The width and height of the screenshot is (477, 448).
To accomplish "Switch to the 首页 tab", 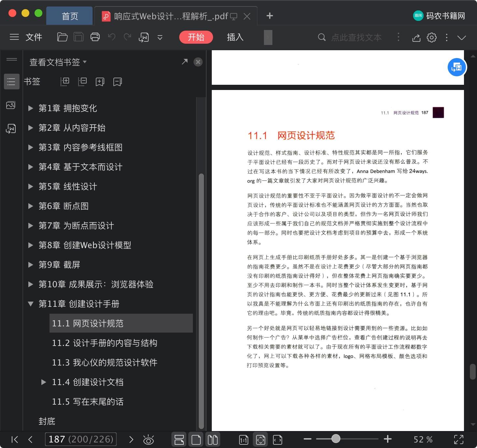I will click(x=70, y=16).
